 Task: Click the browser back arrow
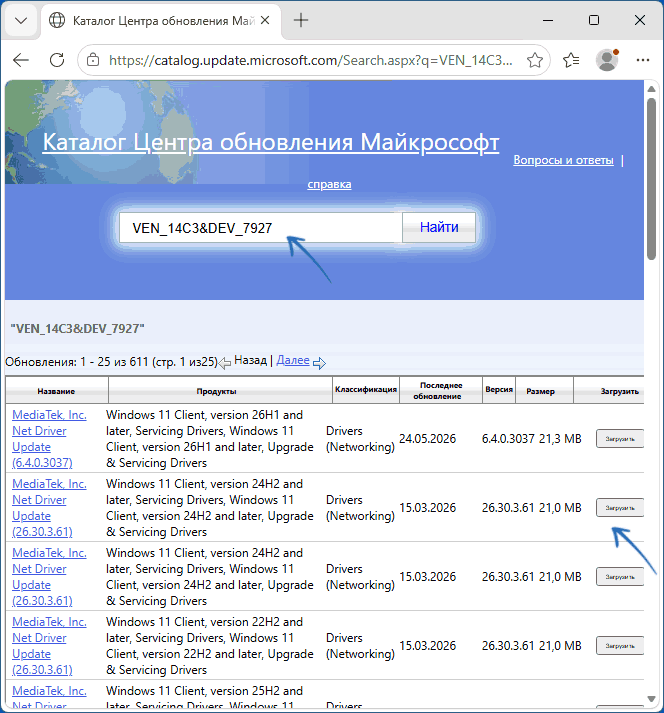pyautogui.click(x=21, y=60)
